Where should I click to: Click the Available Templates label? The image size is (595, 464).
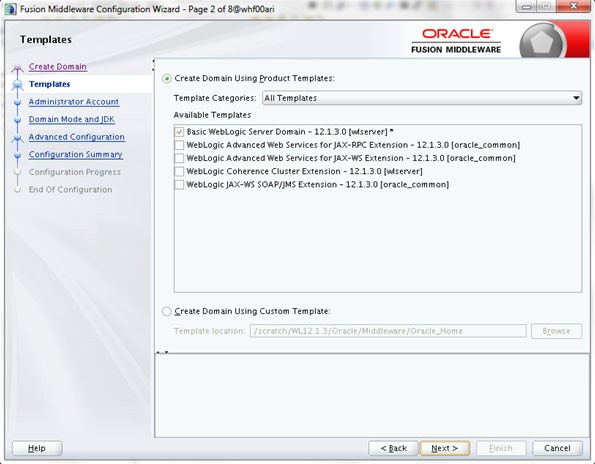pyautogui.click(x=212, y=115)
